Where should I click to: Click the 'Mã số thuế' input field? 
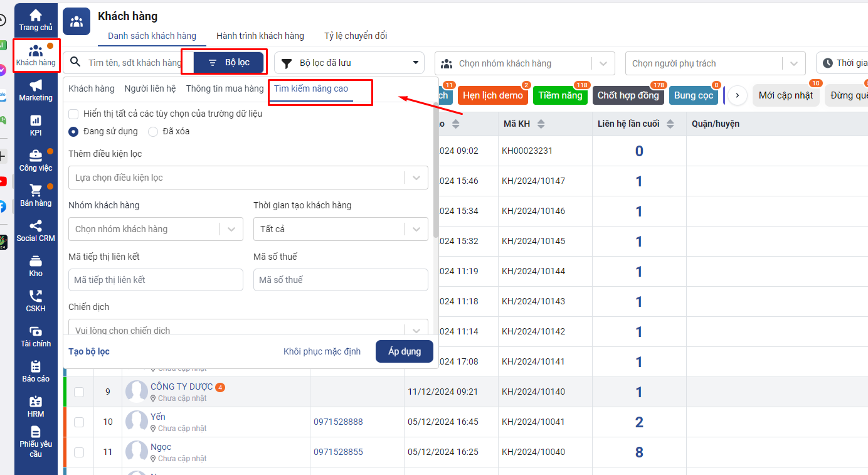340,280
